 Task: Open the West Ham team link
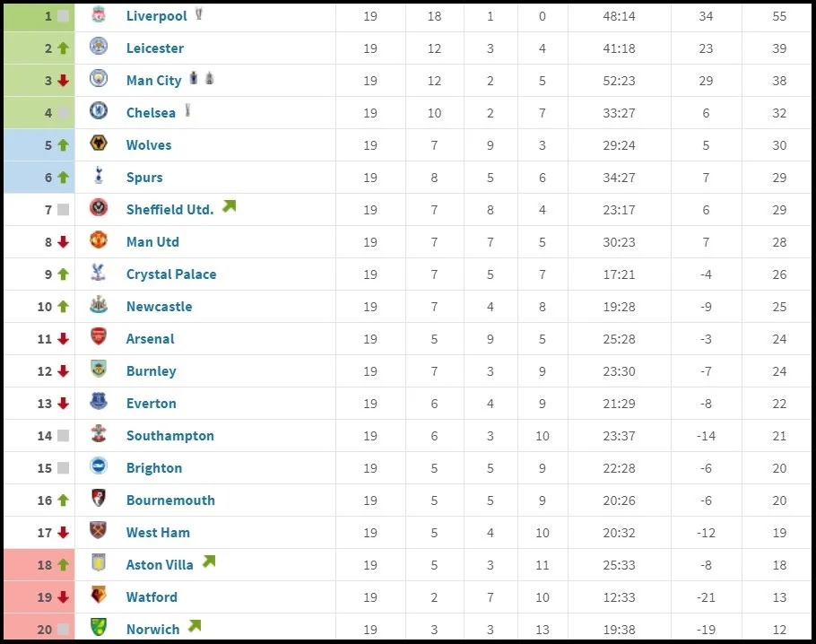coord(158,533)
